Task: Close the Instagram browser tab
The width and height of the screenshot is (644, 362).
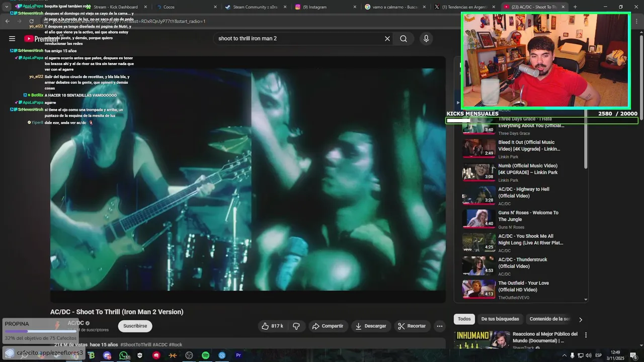Action: tap(355, 7)
